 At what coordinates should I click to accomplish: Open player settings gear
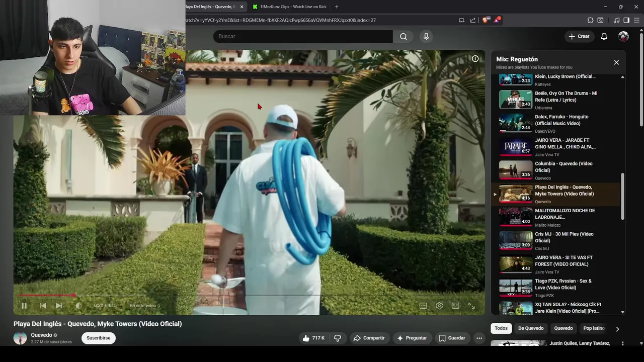[x=439, y=306]
